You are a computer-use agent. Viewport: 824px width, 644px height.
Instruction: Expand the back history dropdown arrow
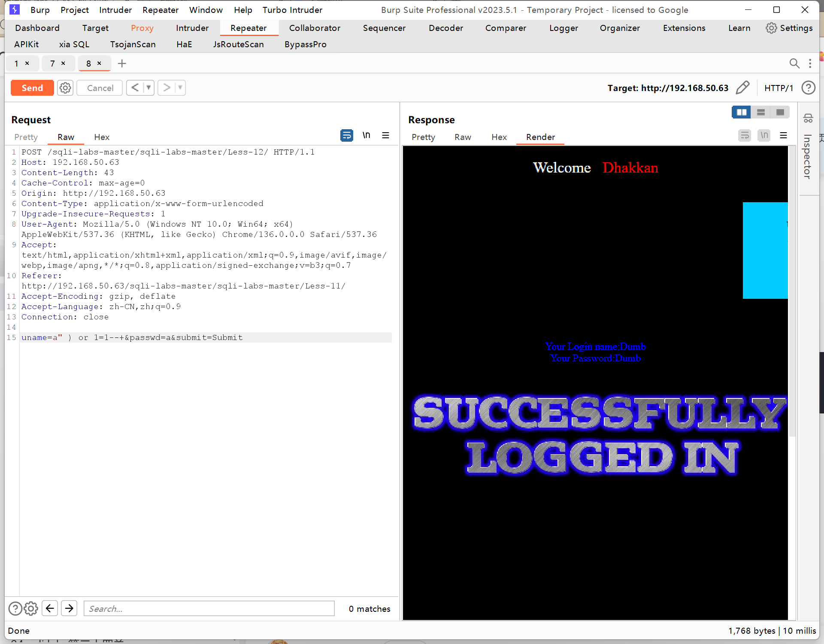tap(148, 88)
